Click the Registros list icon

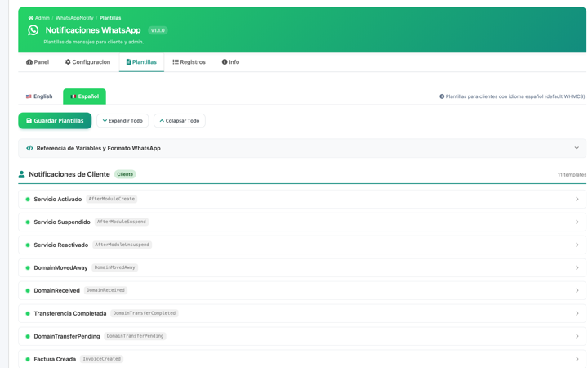[x=176, y=62]
